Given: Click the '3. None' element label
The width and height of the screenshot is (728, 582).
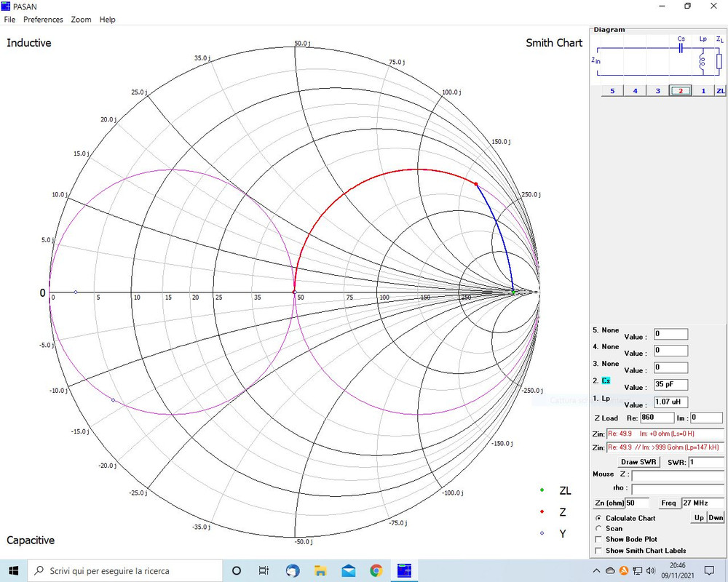Looking at the screenshot, I should pyautogui.click(x=606, y=364).
